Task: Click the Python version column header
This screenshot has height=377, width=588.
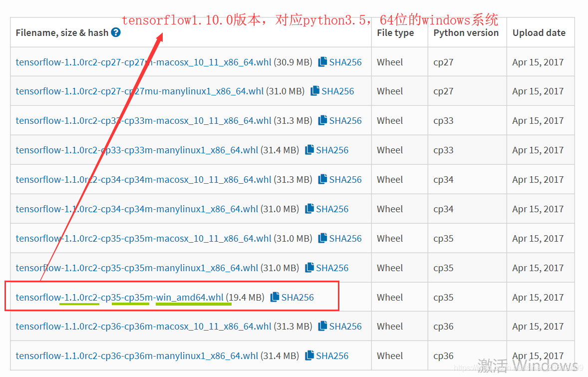Action: tap(466, 32)
